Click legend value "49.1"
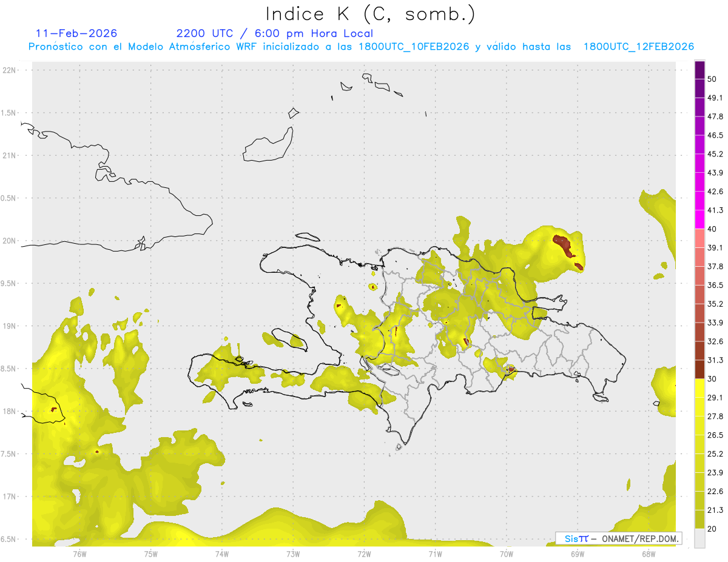728x562 pixels. coord(715,98)
